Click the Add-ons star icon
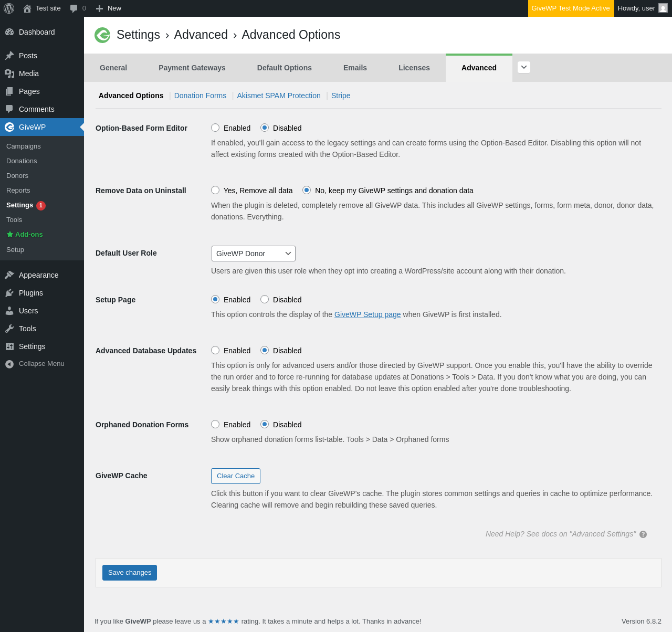Screen dimensions: 672x632 [x=10, y=235]
